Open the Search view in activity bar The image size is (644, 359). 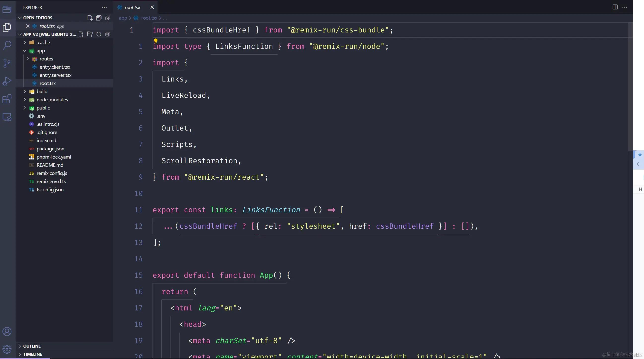coord(7,45)
